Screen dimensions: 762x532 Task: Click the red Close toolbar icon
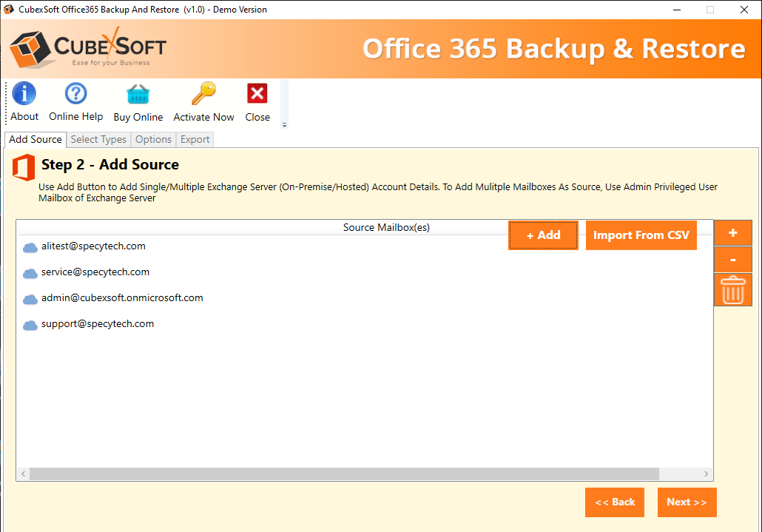pyautogui.click(x=257, y=93)
